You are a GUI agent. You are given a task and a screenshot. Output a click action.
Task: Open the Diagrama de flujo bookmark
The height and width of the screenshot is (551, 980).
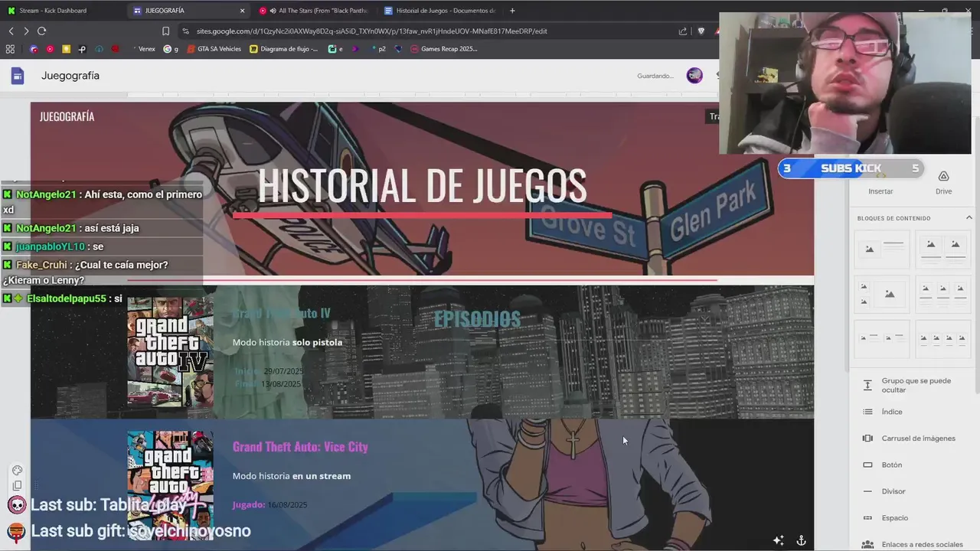tap(284, 49)
